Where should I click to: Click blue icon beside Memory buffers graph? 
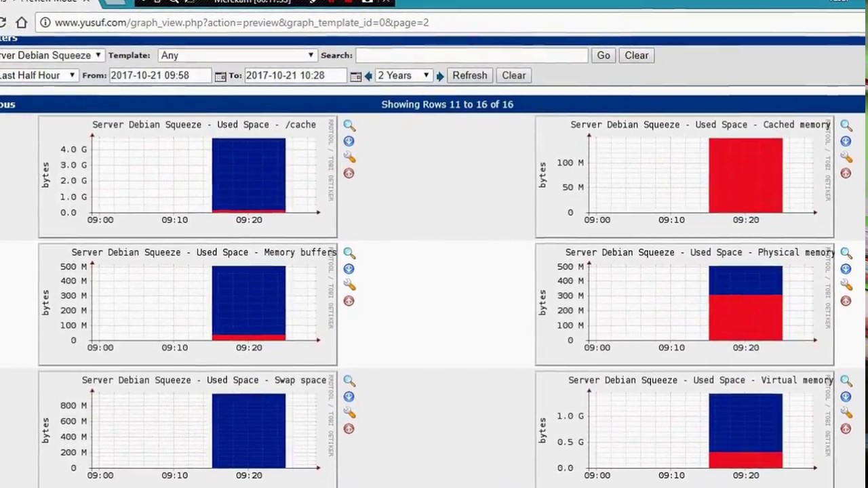point(349,268)
